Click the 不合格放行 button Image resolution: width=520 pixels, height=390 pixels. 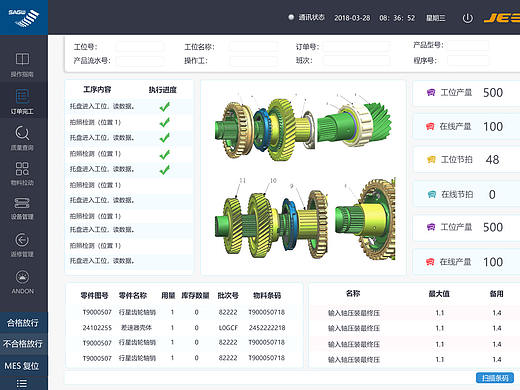click(x=24, y=344)
